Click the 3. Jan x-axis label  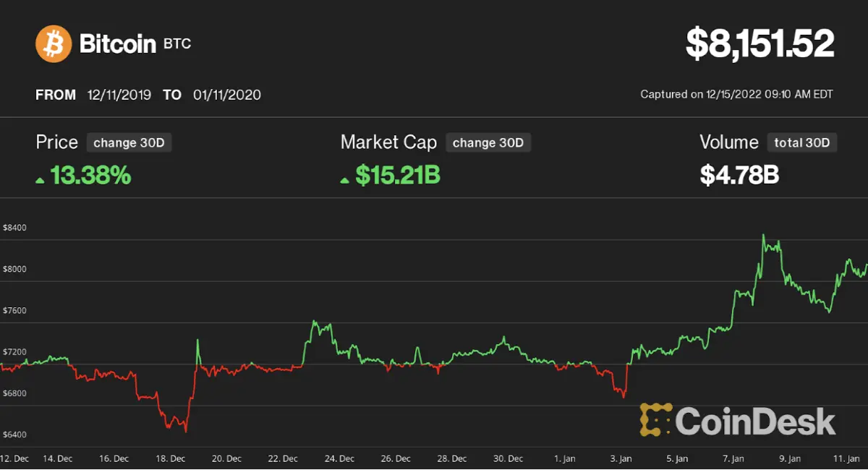(621, 458)
